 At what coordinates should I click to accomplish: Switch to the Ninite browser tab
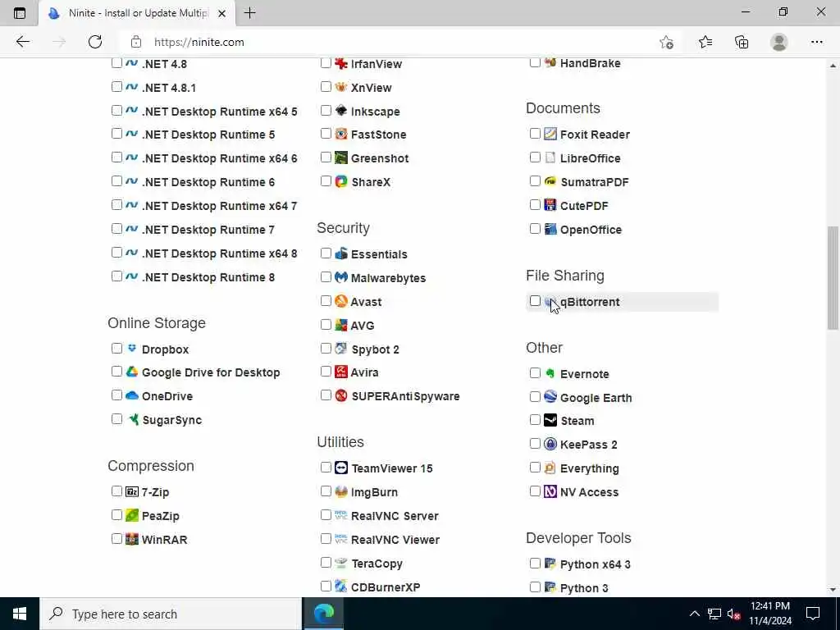137,13
